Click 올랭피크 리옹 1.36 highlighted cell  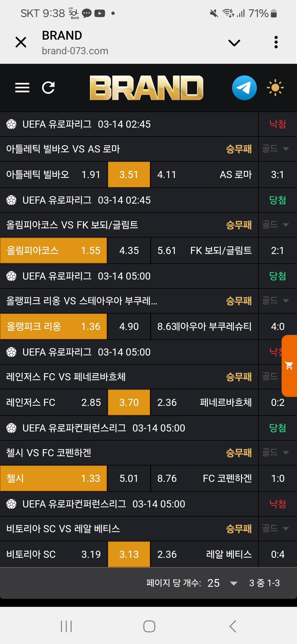click(54, 326)
